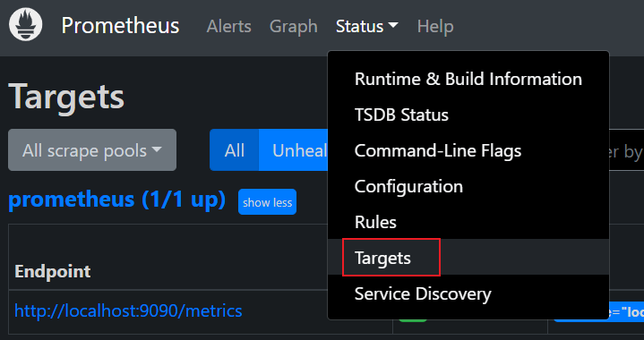644x340 pixels.
Task: Open Service Discovery menu entry
Action: point(468,293)
